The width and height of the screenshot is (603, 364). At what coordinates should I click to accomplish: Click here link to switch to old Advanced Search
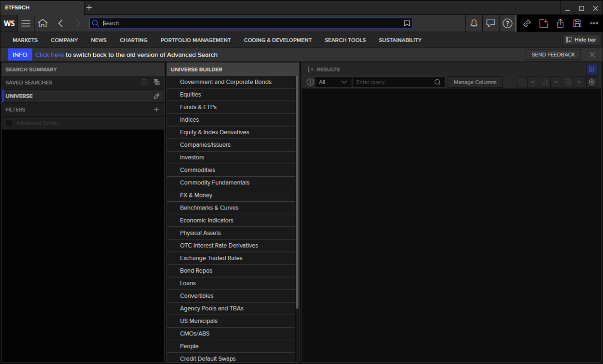pos(50,55)
